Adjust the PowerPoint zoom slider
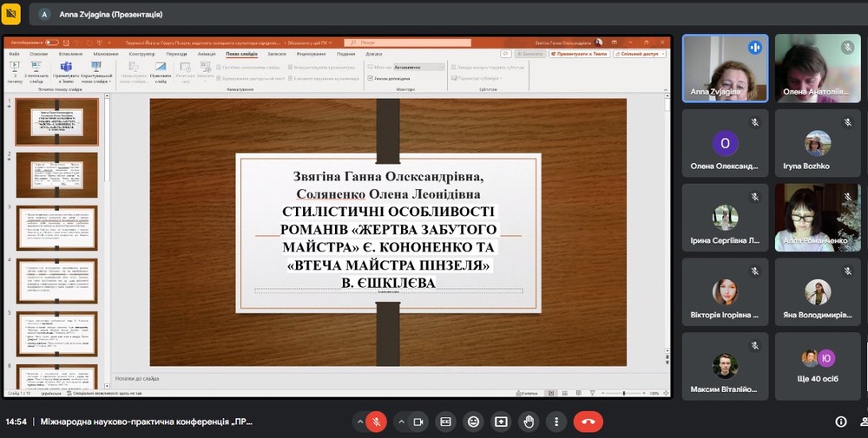Viewport: 868px width, 438px height. coord(623,394)
